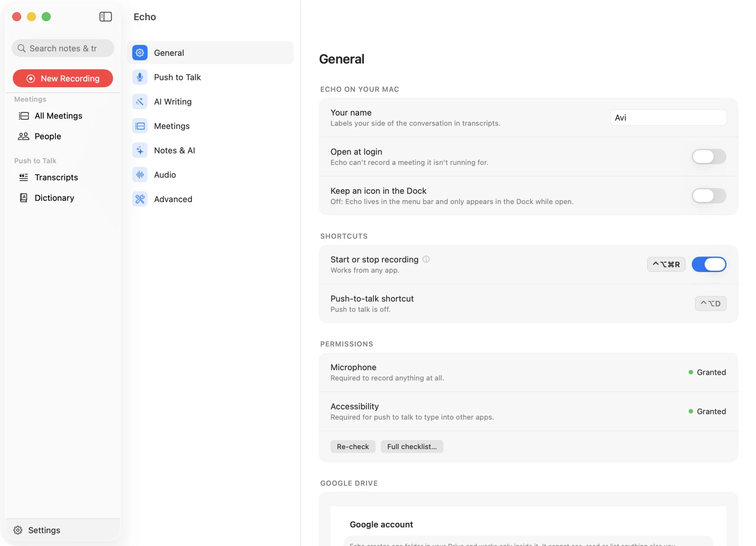This screenshot has height=546, width=756.
Task: Click the People icon in sidebar
Action: (24, 136)
